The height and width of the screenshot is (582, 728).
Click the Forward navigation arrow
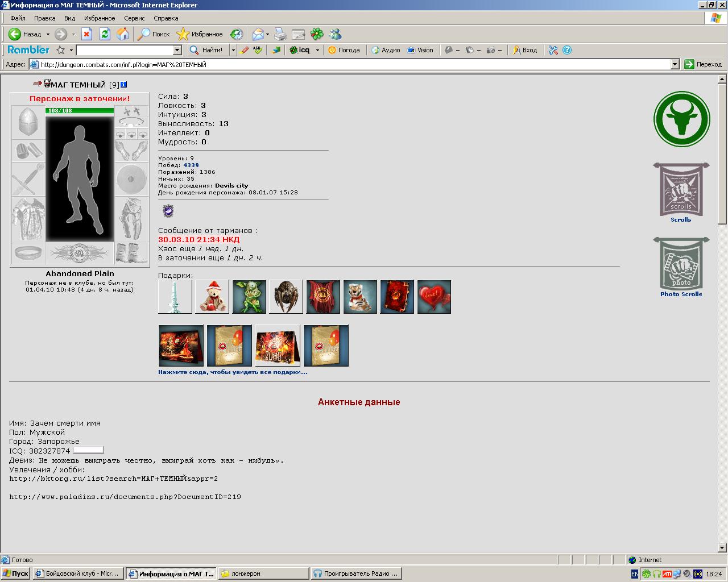pyautogui.click(x=61, y=34)
